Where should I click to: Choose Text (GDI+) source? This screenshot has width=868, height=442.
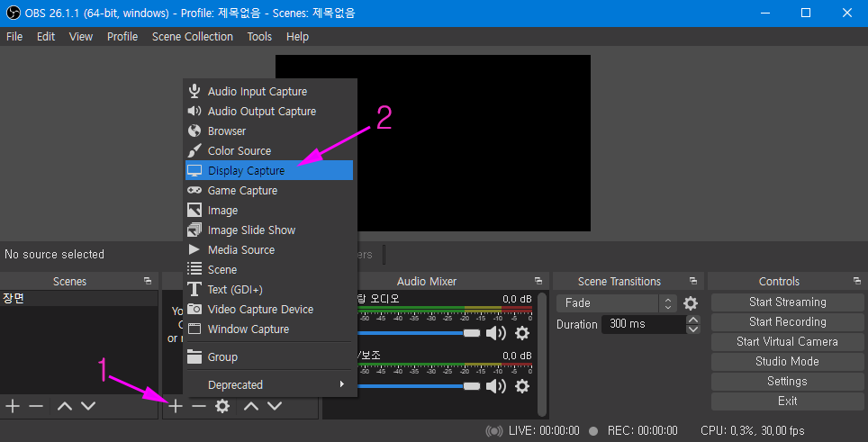pos(269,289)
